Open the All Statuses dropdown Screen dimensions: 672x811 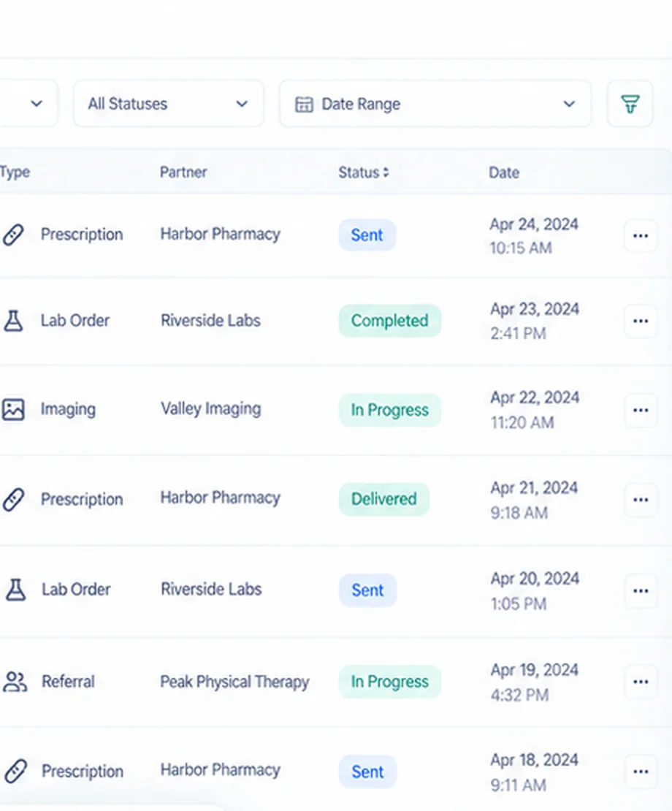[x=169, y=104]
